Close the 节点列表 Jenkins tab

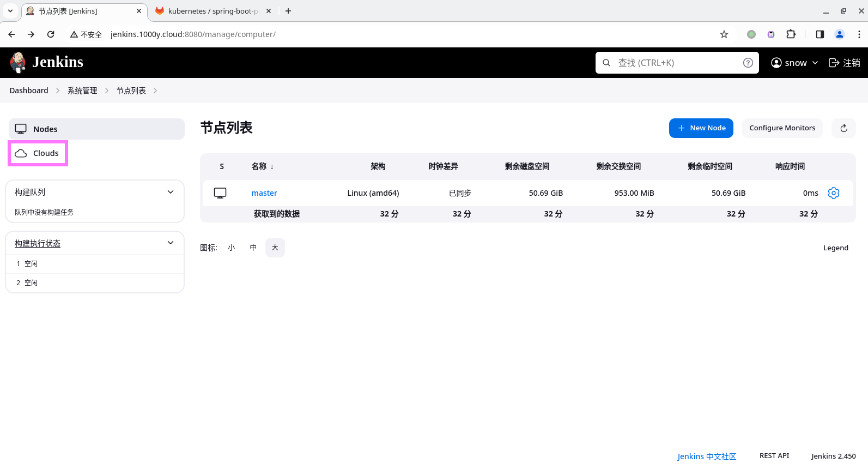[x=139, y=11]
